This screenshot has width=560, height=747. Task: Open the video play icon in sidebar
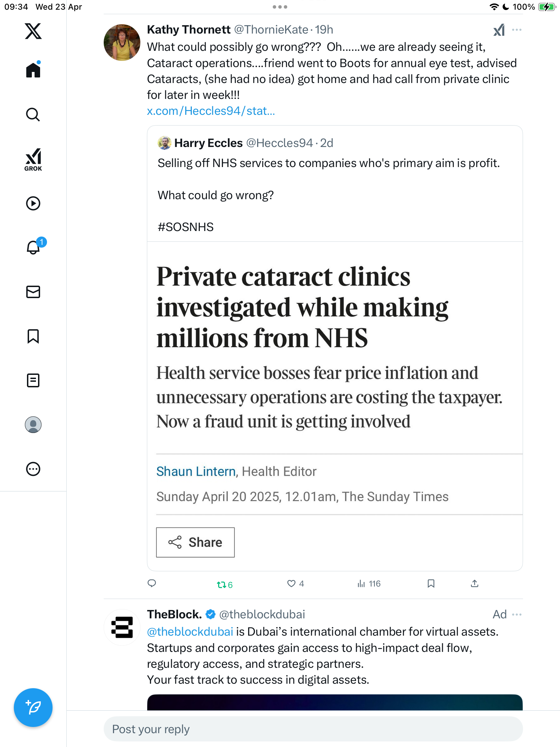33,203
